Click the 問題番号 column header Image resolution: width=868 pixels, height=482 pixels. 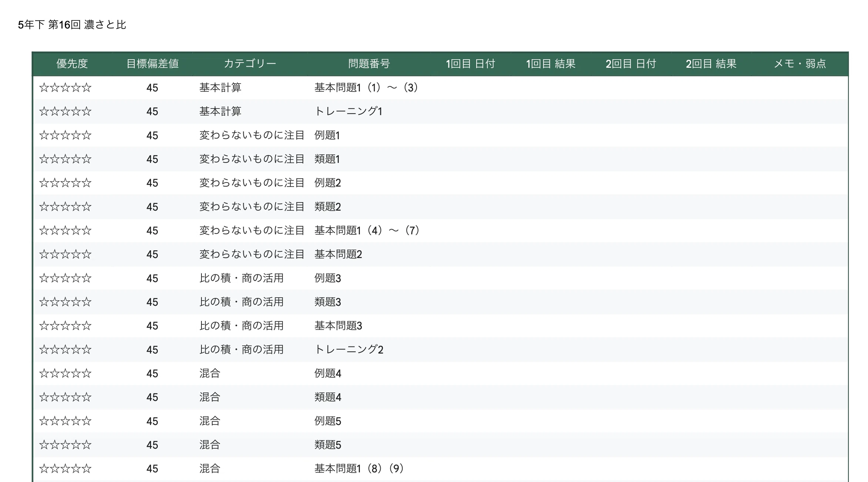coord(369,64)
